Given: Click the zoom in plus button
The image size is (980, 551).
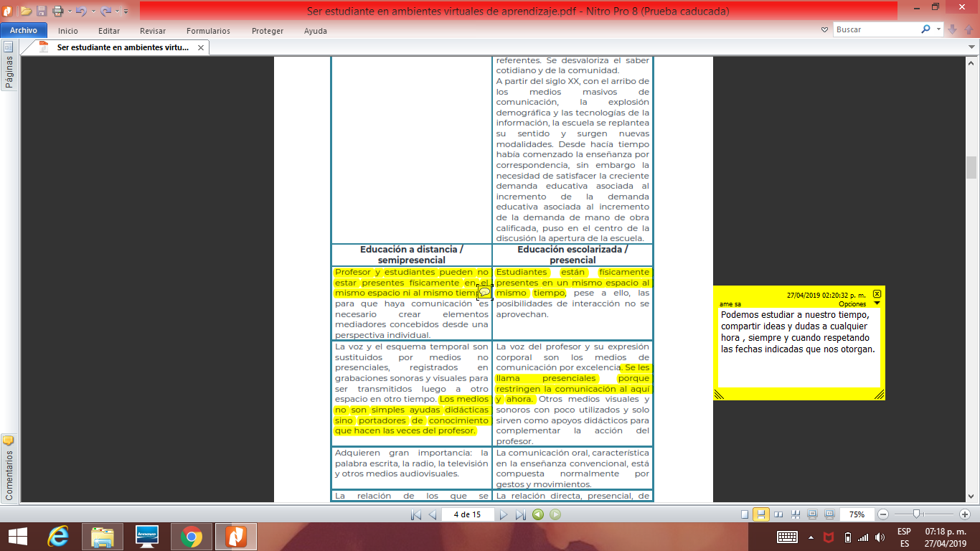Looking at the screenshot, I should click(x=964, y=514).
